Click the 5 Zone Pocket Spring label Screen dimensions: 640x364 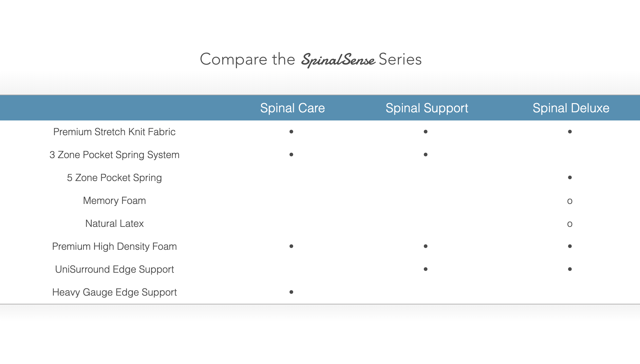(x=114, y=178)
